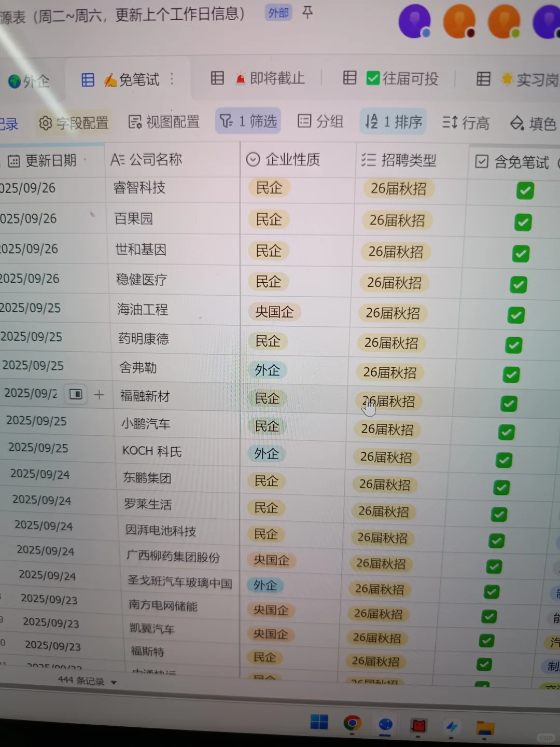Toggle 含免笔试 checkbox for 药明康德

point(514,345)
